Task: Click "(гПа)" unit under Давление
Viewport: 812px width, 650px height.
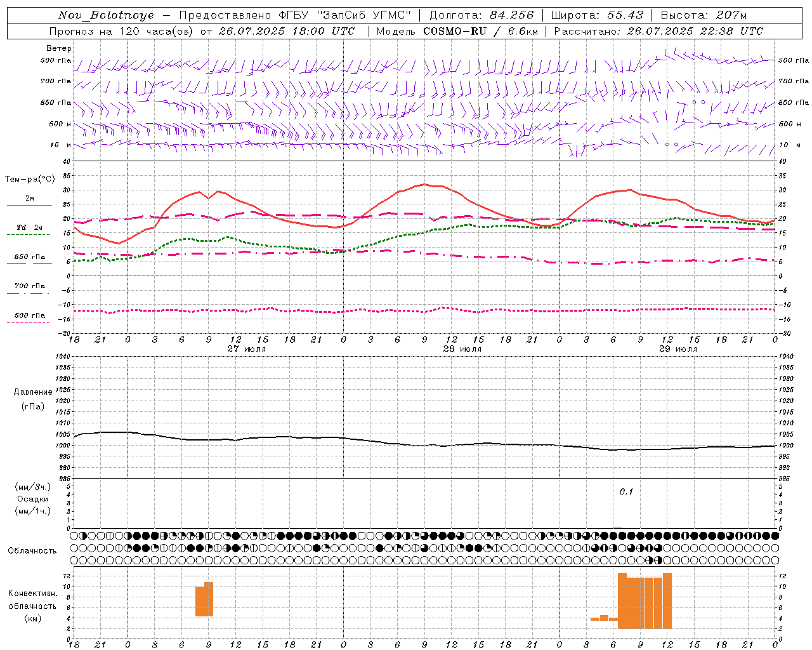Action: coord(32,406)
